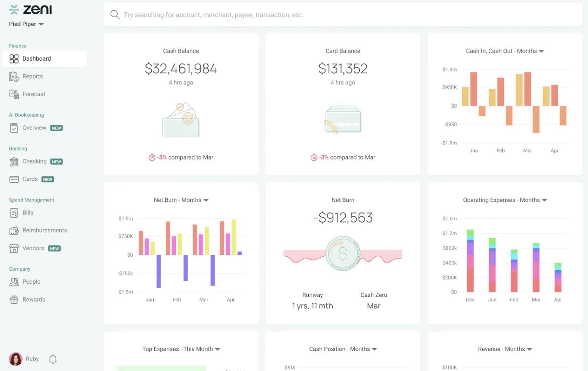
Task: Click inside the search field
Action: (257, 15)
